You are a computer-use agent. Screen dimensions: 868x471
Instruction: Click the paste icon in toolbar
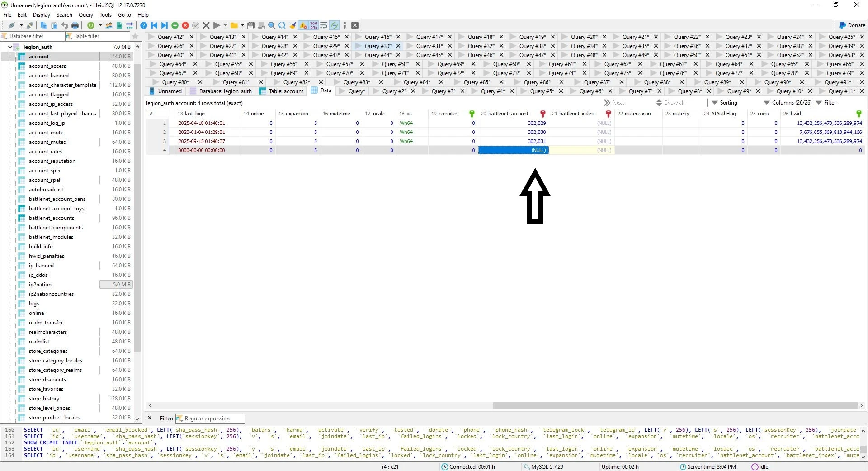click(54, 25)
